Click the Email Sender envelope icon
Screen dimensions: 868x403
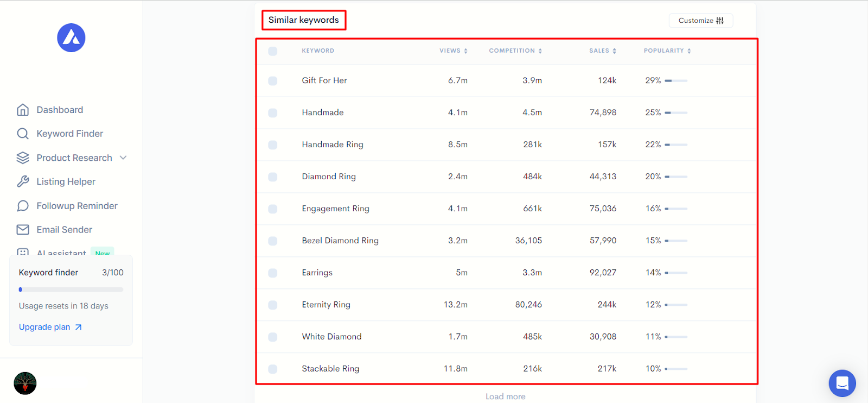[23, 230]
